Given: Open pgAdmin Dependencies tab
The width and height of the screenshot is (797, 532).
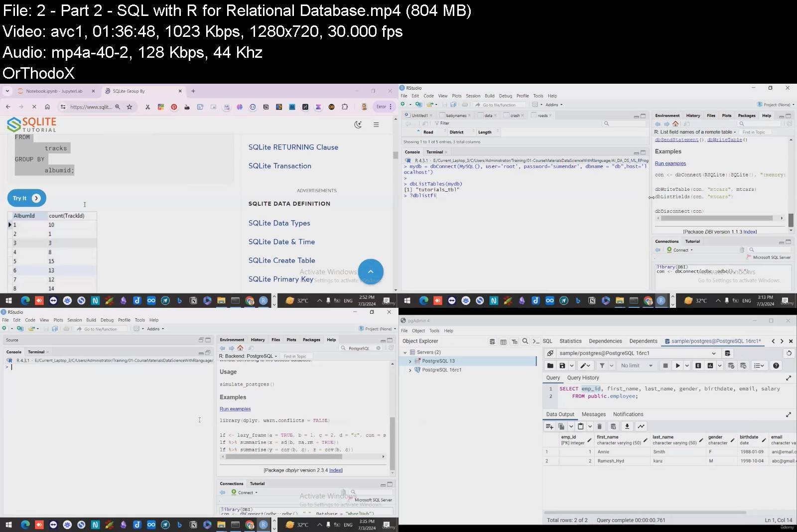Looking at the screenshot, I should point(605,341).
